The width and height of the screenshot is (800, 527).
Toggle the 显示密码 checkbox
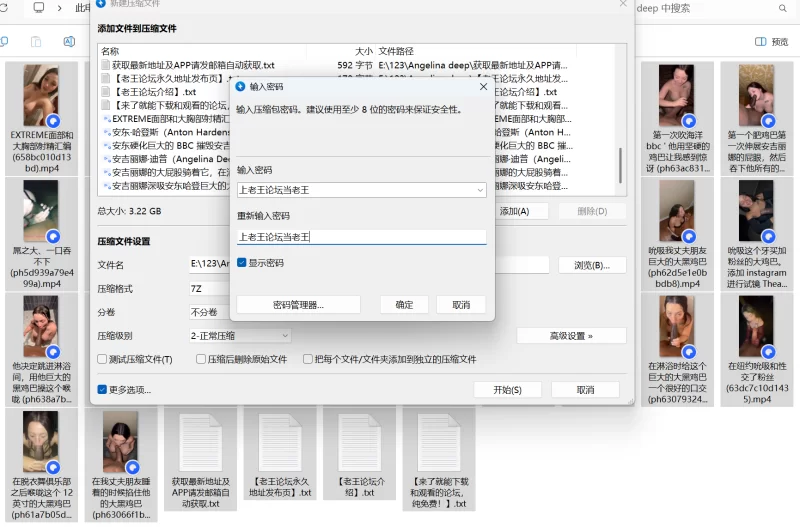coord(242,263)
